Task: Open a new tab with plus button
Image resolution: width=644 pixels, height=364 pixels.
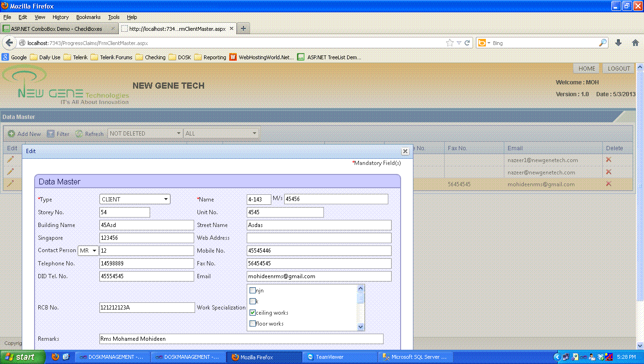Action: pos(243,28)
